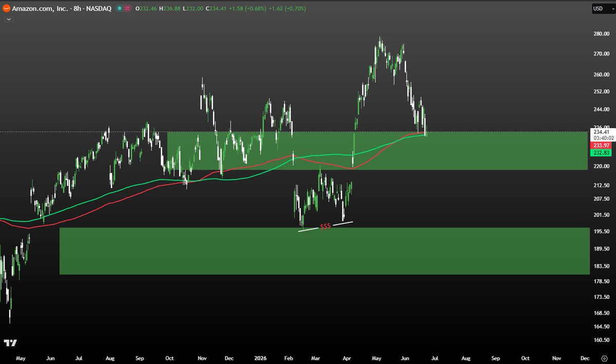Click 183.50 on the price axis
The height and width of the screenshot is (364, 616).
click(601, 266)
